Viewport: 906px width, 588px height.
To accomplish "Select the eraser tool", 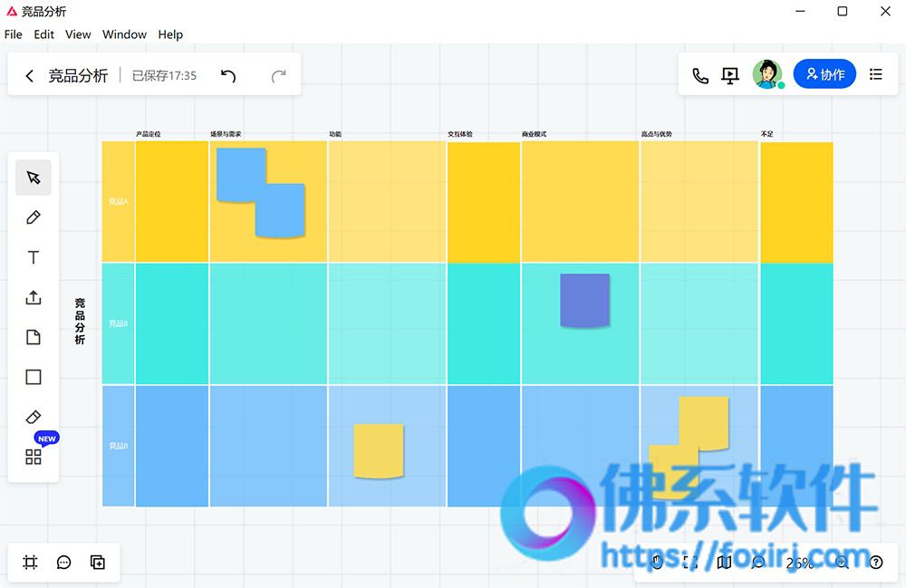I will coord(34,417).
